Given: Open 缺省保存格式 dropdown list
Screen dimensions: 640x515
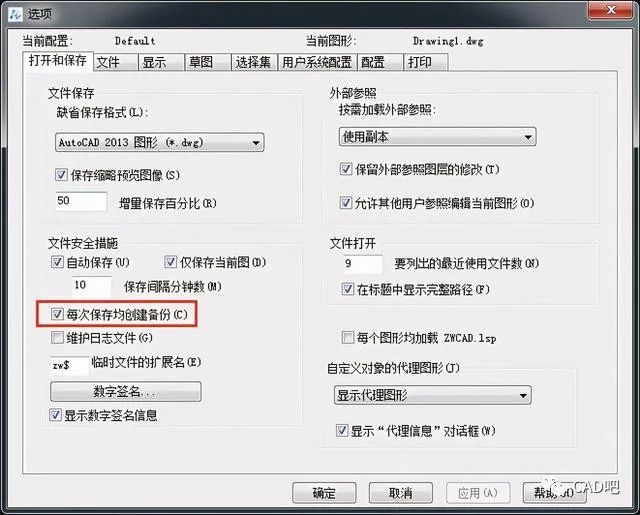Looking at the screenshot, I should [x=160, y=142].
